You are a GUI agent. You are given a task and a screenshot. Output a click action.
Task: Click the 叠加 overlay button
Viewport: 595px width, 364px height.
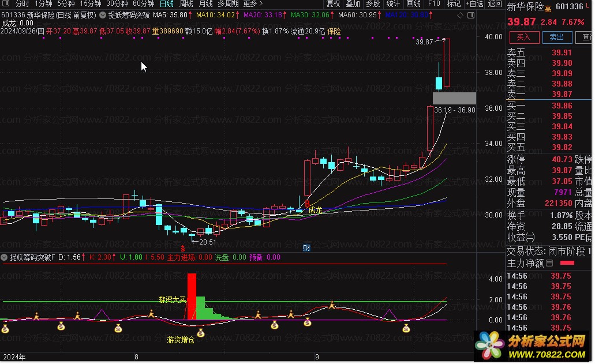tap(353, 4)
